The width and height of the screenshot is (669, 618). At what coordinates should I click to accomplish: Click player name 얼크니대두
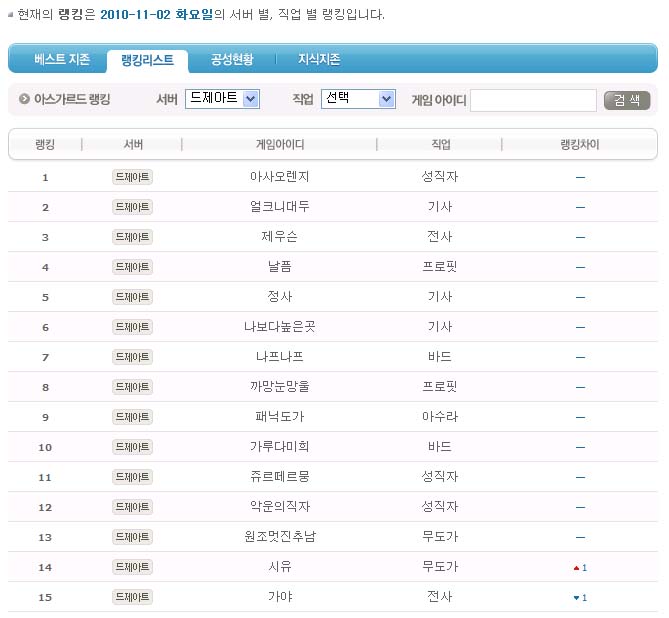[279, 207]
